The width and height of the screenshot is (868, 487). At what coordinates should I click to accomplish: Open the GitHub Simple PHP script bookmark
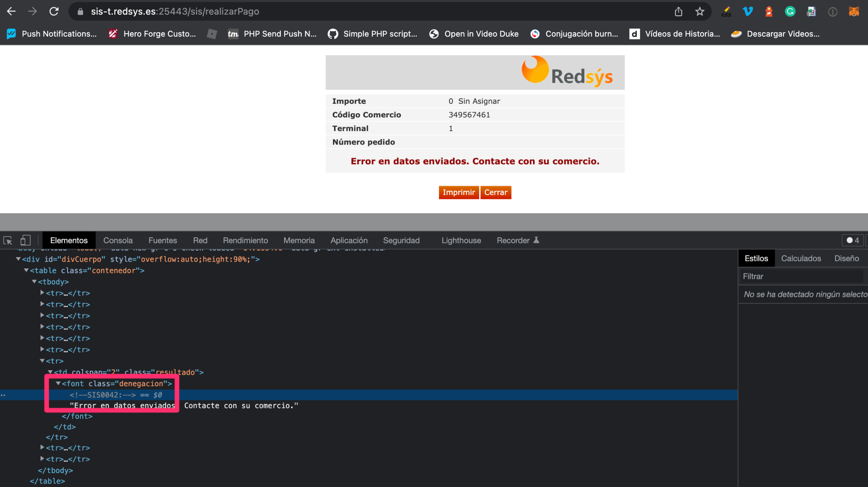372,34
